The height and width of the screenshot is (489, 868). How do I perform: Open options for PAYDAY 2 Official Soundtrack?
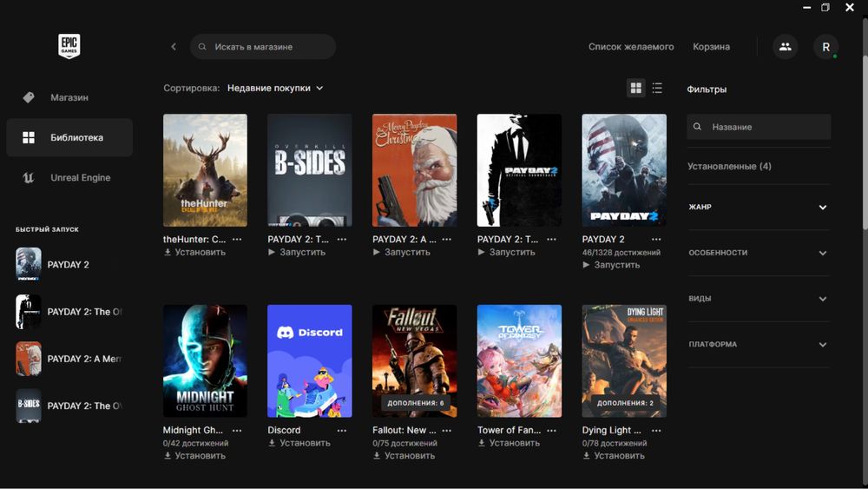point(551,239)
